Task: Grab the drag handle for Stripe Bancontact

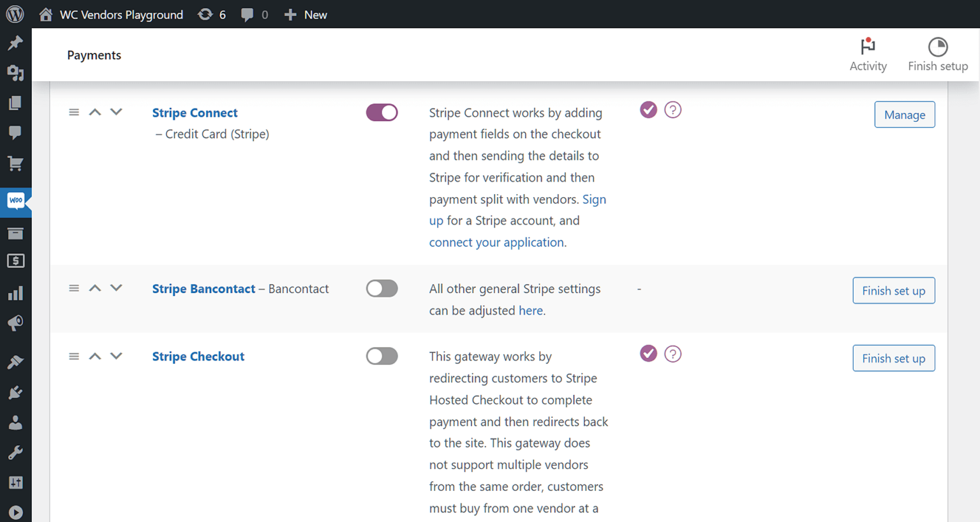Action: [74, 288]
